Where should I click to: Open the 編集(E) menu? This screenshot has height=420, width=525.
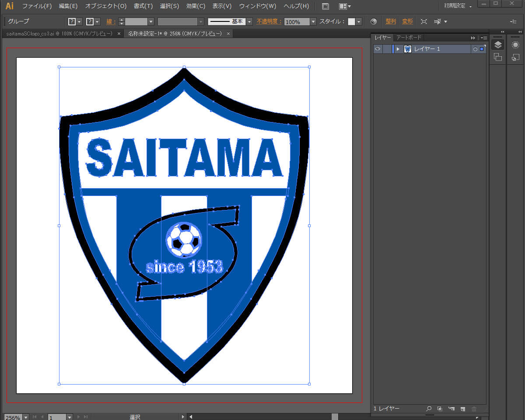pos(68,6)
